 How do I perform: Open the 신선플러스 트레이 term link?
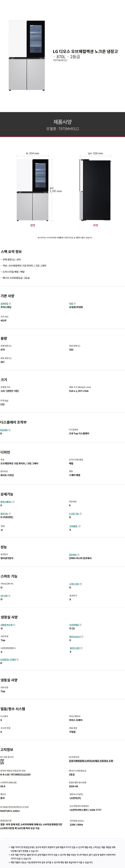(8, 659)
